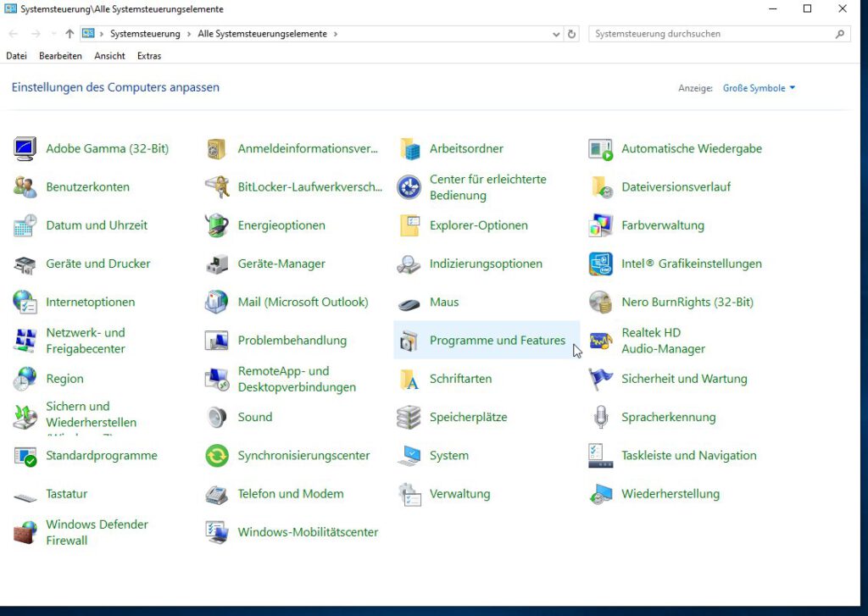Screen dimensions: 868x616
Task: Click the Programme und Features link
Action: pyautogui.click(x=497, y=341)
